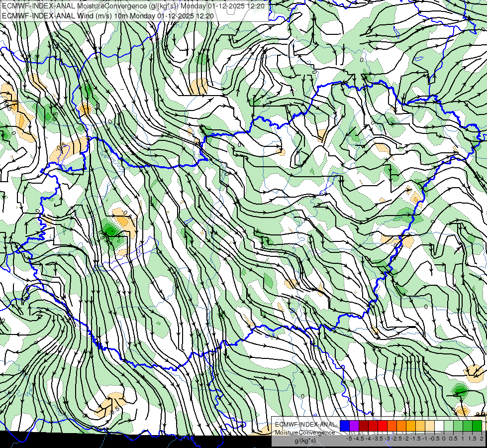
Task: Click the darkest red legend swatch
Action: click(x=364, y=426)
